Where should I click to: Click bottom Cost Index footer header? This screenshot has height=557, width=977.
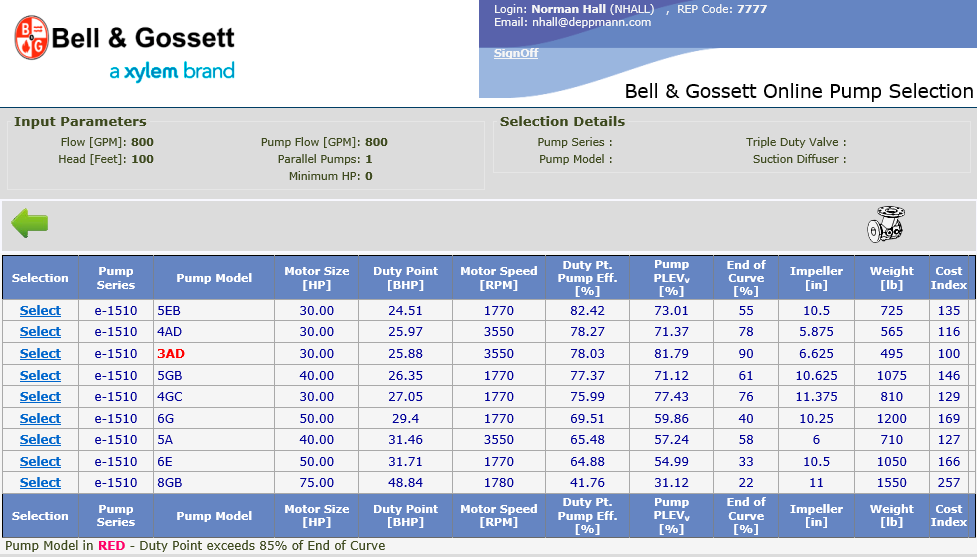[949, 516]
